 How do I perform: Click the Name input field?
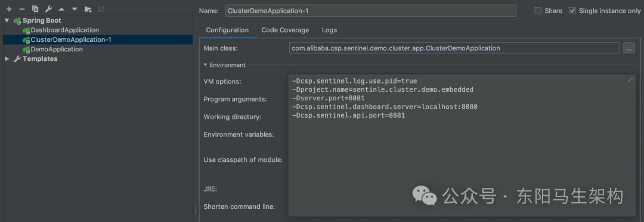[x=370, y=11]
